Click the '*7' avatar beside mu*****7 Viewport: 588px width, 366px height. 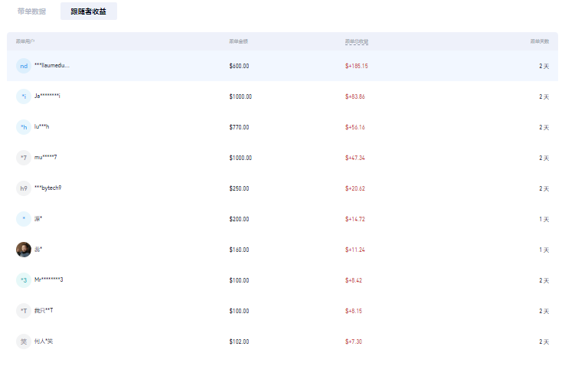click(x=24, y=158)
